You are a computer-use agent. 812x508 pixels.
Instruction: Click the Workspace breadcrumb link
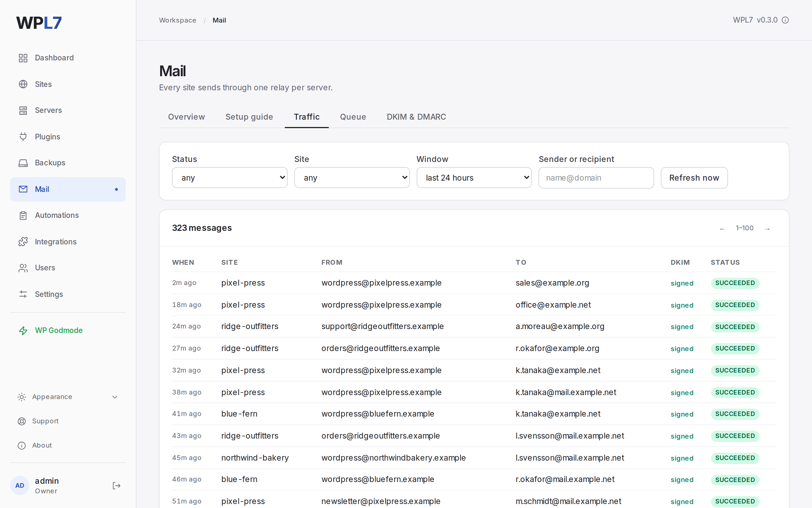tap(178, 20)
